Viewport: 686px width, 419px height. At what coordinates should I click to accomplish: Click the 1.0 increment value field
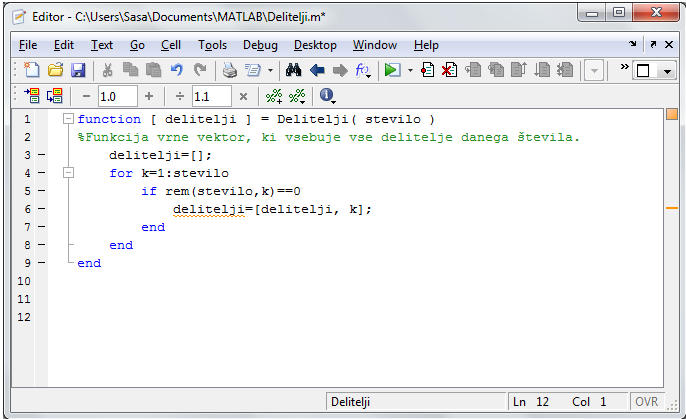[x=117, y=96]
